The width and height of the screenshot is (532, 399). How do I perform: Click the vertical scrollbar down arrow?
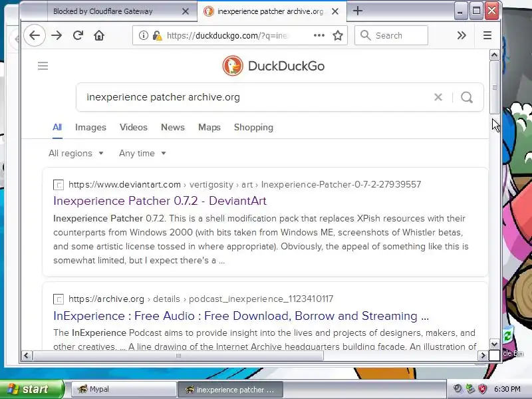click(494, 344)
